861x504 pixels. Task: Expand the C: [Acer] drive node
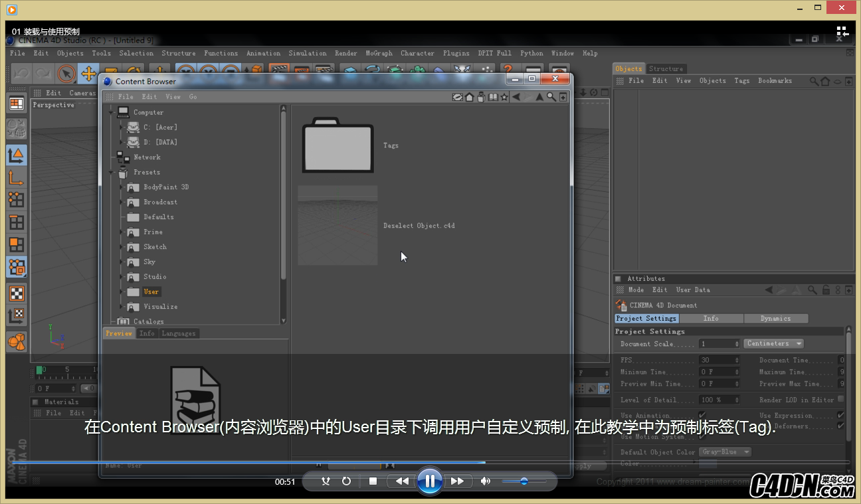121,127
